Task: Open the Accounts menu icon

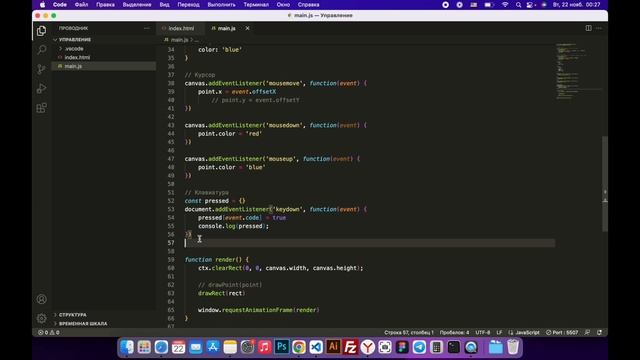Action: coord(41,299)
